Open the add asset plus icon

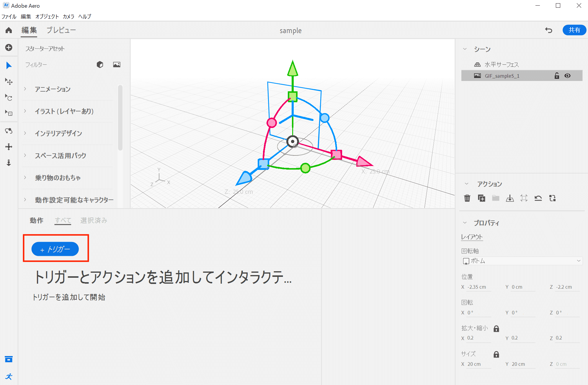tap(9, 48)
